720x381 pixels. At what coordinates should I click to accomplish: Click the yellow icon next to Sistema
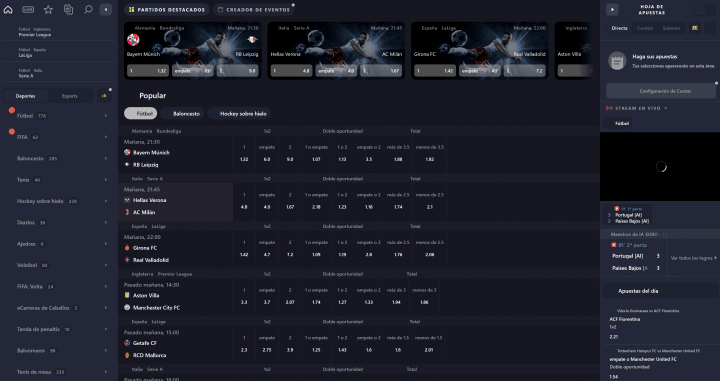point(695,28)
